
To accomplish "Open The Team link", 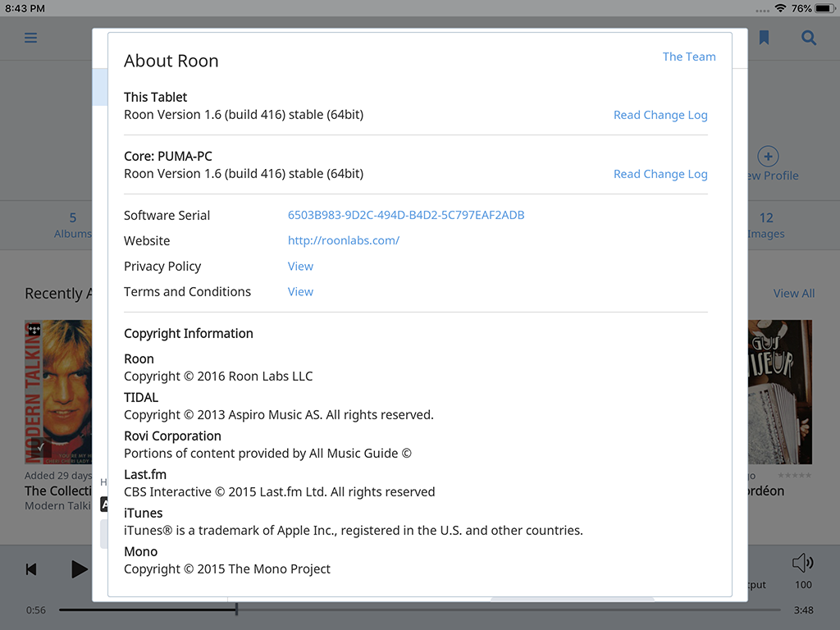I will tap(689, 57).
